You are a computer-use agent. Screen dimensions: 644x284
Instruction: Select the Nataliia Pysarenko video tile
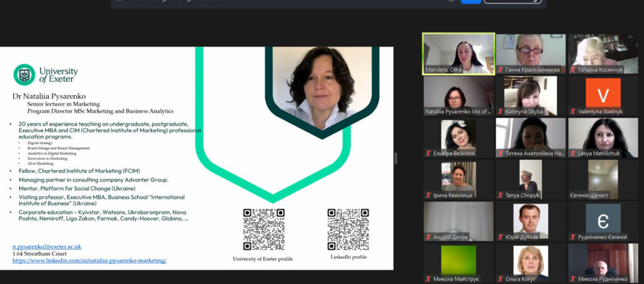458,95
